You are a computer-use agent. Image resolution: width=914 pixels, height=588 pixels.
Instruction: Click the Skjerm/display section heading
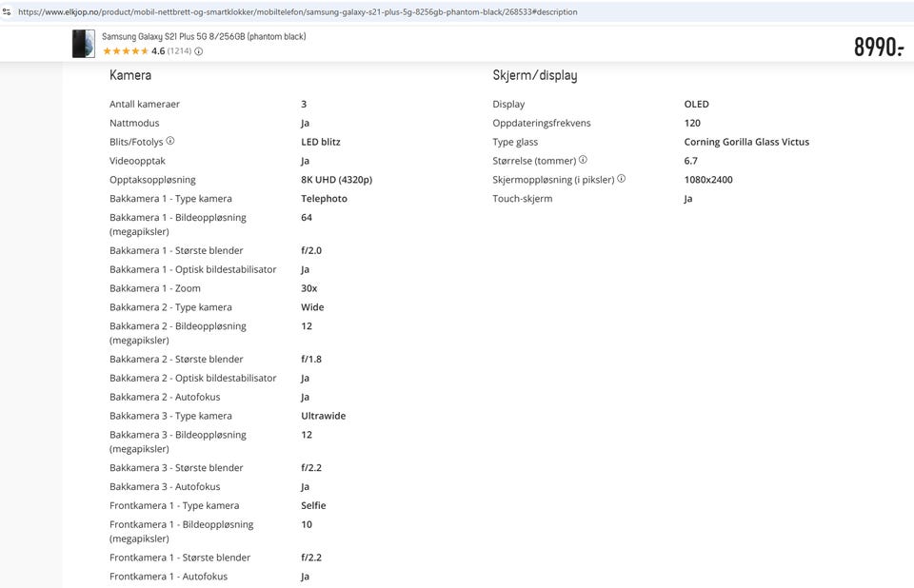pyautogui.click(x=534, y=75)
